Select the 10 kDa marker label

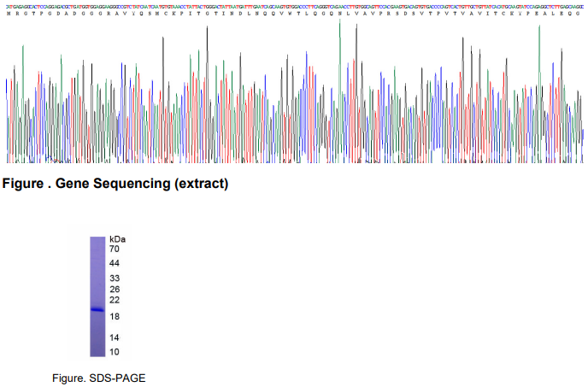pyautogui.click(x=115, y=351)
